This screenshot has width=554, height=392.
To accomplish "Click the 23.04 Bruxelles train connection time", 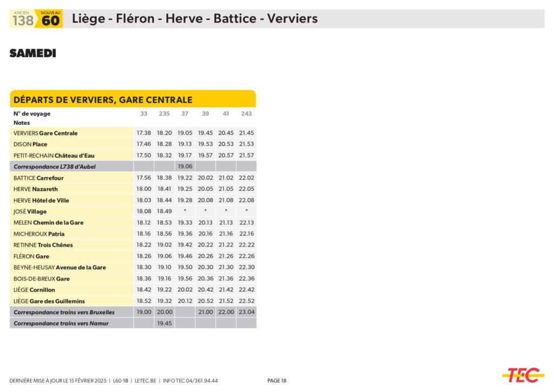I will [x=246, y=312].
